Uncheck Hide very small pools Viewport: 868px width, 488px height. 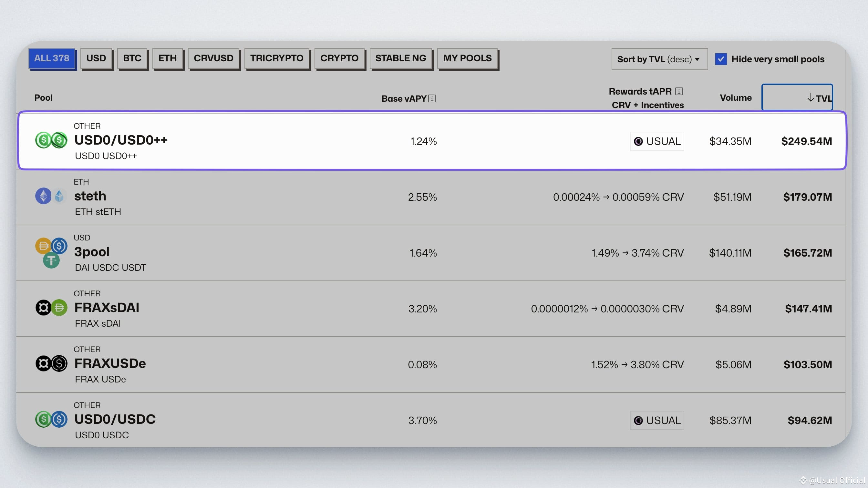(721, 59)
